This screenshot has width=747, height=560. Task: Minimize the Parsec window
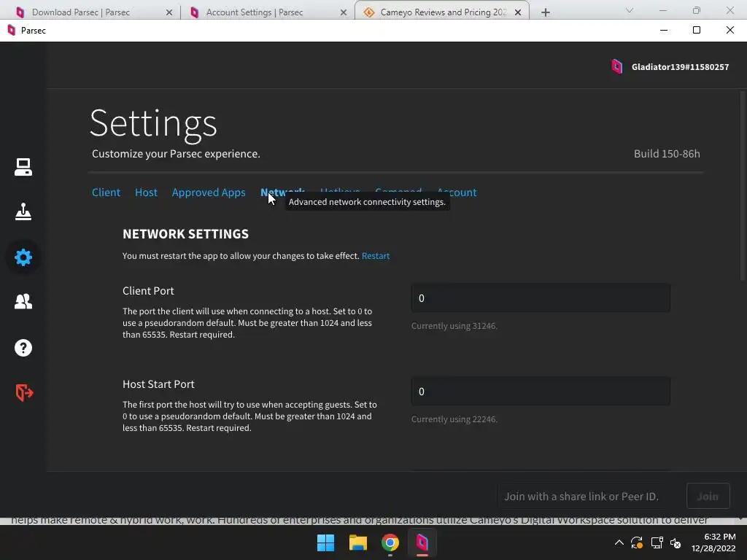point(664,31)
